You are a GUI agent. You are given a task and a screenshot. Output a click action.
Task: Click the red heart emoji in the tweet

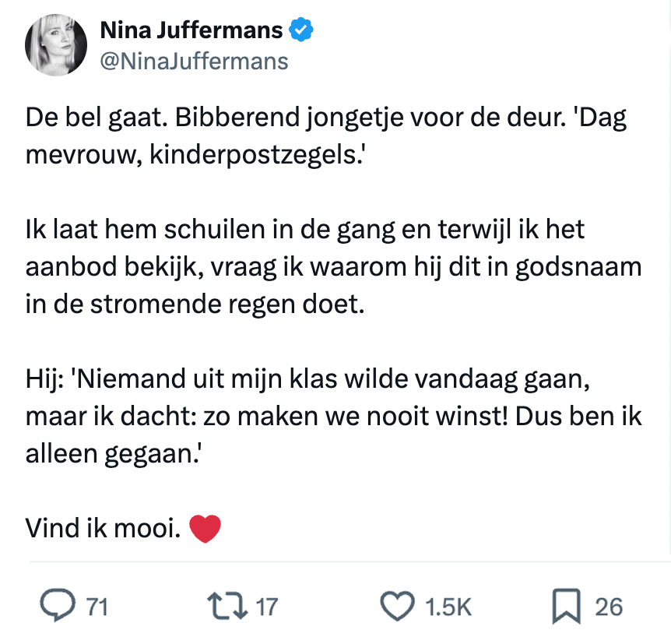click(206, 527)
